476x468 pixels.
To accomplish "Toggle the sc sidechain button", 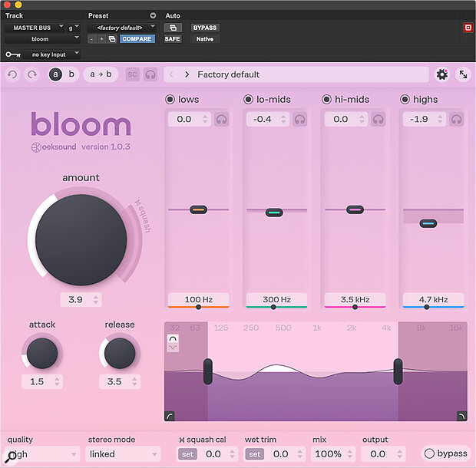I will [132, 74].
